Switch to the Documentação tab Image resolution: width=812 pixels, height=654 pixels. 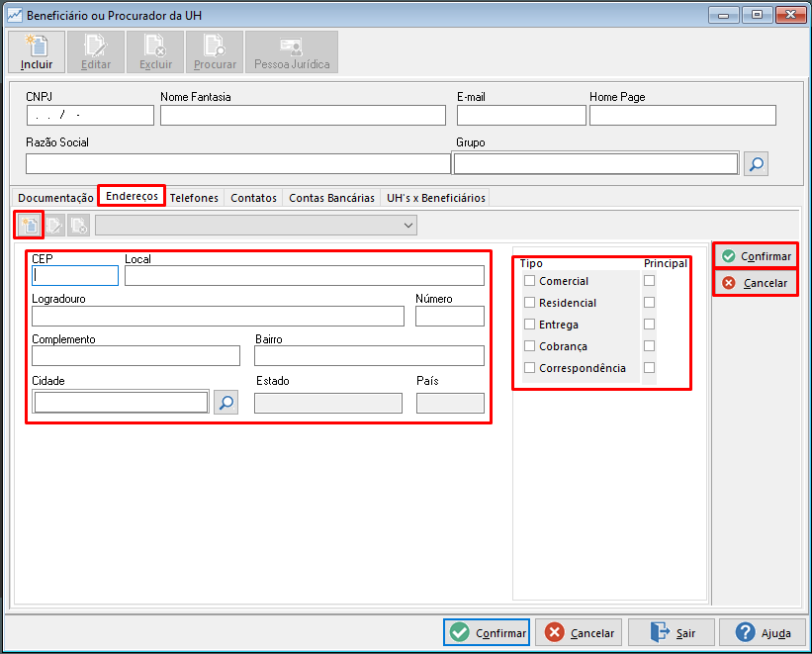tap(55, 198)
